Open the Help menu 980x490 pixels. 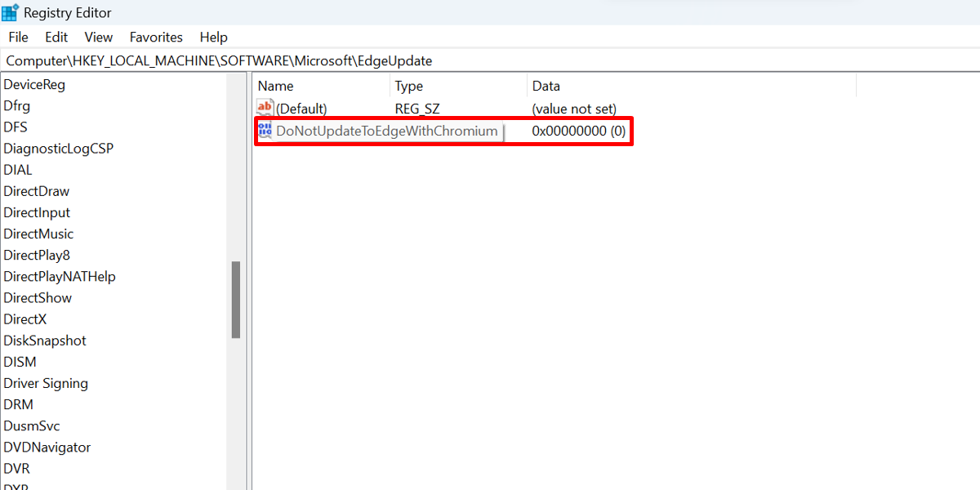(213, 37)
